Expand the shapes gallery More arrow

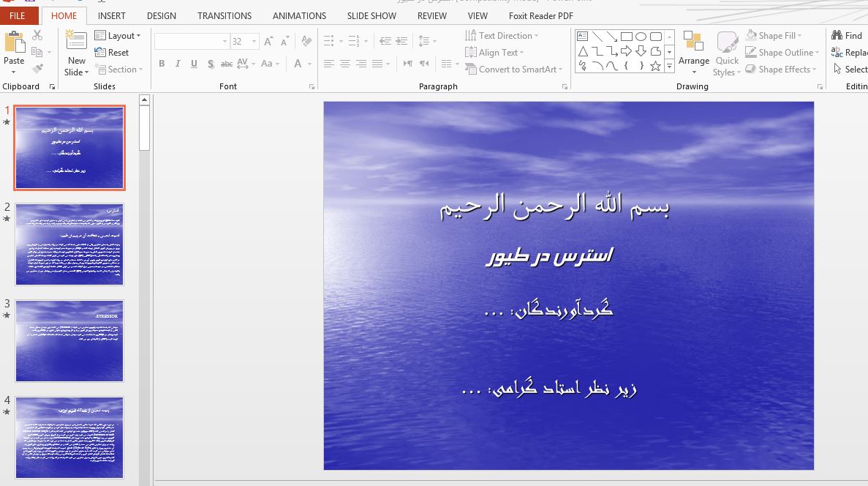coord(668,67)
